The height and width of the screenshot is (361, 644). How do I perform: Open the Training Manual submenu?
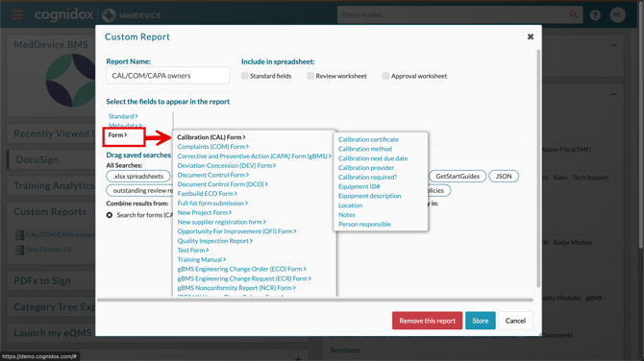[201, 259]
